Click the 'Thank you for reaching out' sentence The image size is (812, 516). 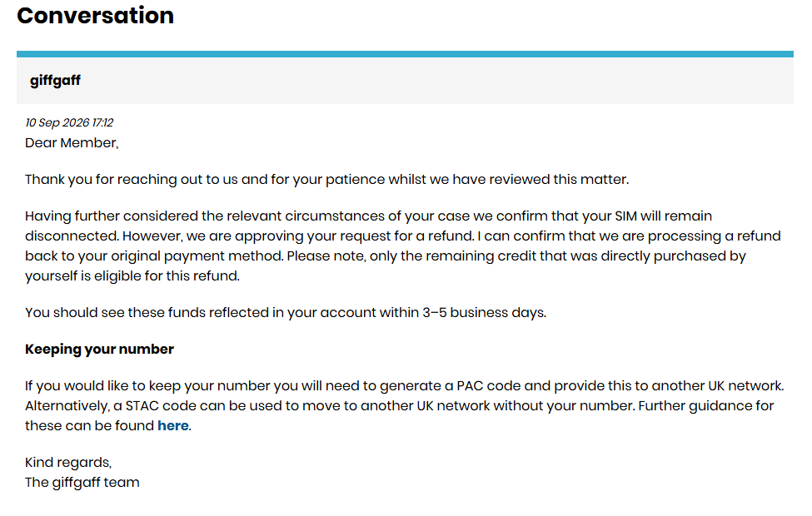(326, 180)
